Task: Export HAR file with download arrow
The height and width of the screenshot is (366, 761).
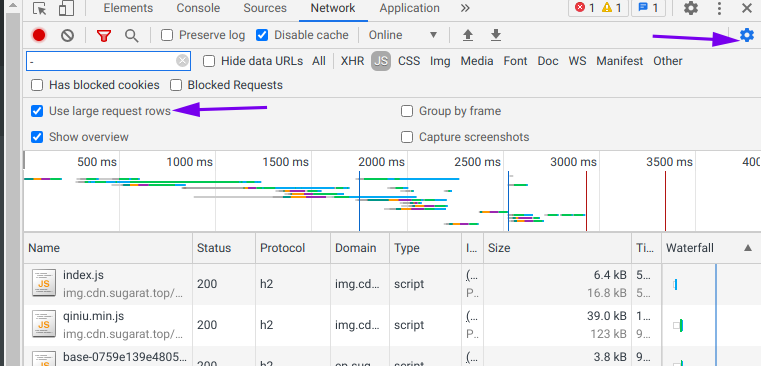Action: coord(496,35)
